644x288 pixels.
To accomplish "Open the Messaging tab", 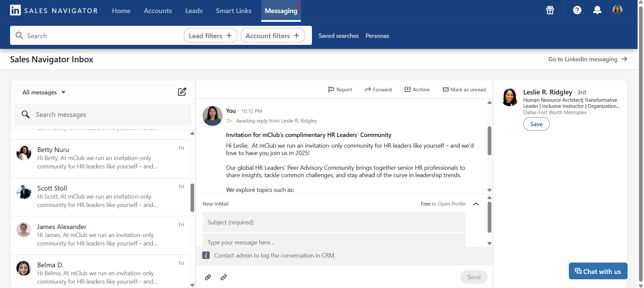I will pyautogui.click(x=281, y=11).
